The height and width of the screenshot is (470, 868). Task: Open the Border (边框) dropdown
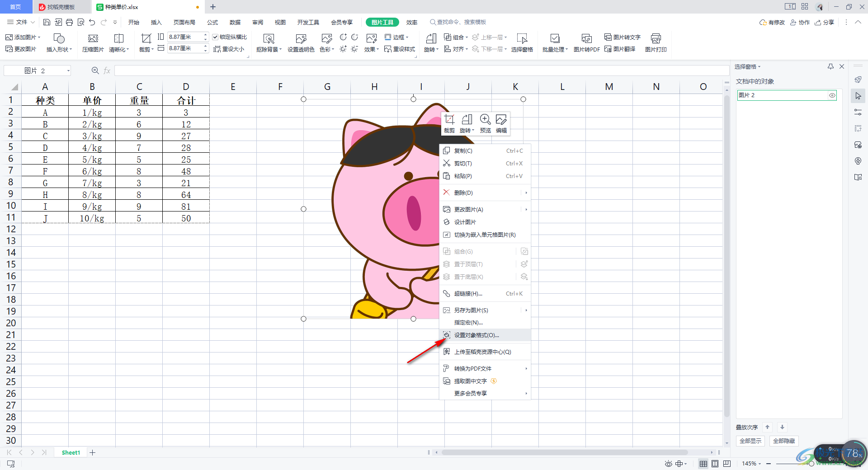396,37
